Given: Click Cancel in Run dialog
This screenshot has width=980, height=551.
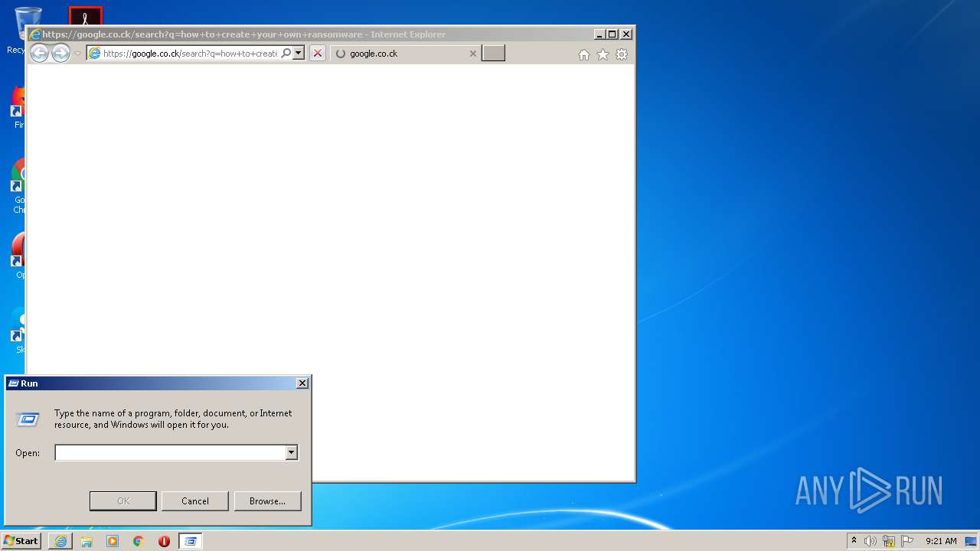Looking at the screenshot, I should [x=195, y=501].
